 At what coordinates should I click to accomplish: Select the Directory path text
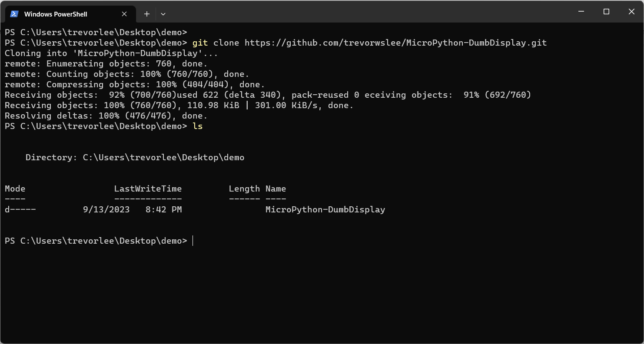[x=135, y=157]
